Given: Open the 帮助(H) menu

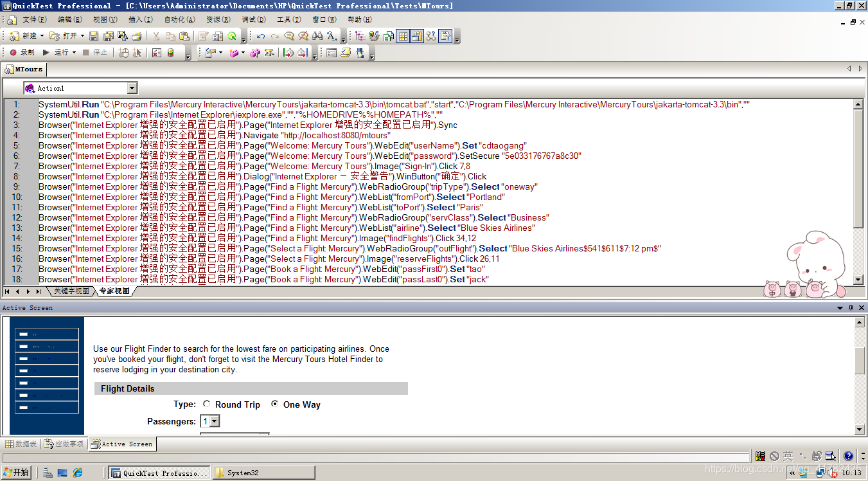Looking at the screenshot, I should tap(359, 20).
